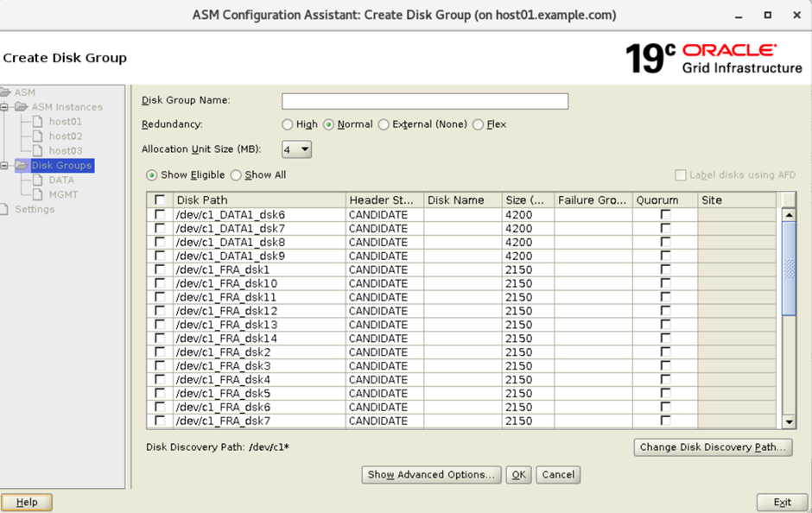The height and width of the screenshot is (513, 812).
Task: Select Flex redundancy option
Action: 478,124
